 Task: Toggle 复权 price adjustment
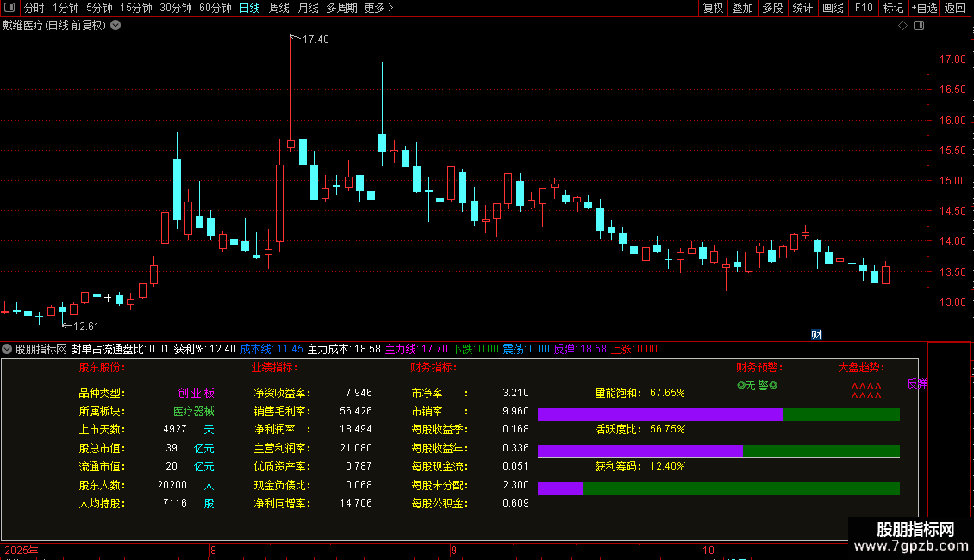pos(713,8)
